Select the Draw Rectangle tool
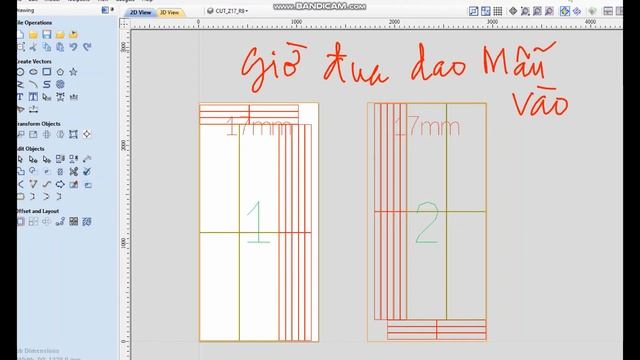640x360 pixels. [47, 72]
